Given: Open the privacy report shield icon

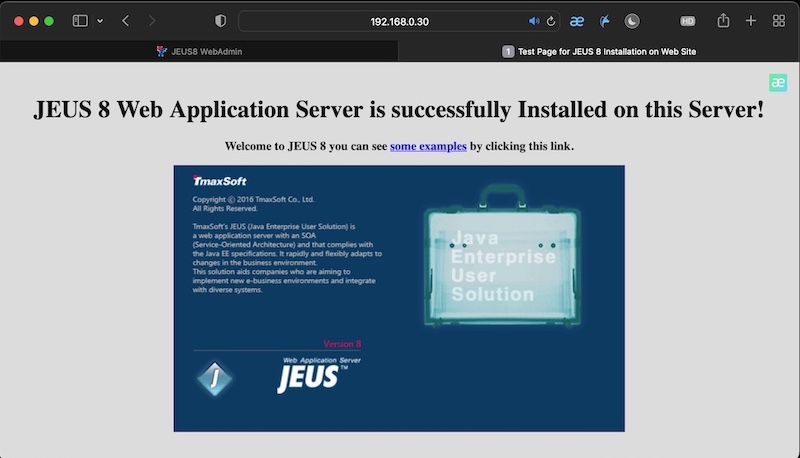Looking at the screenshot, I should 221,21.
